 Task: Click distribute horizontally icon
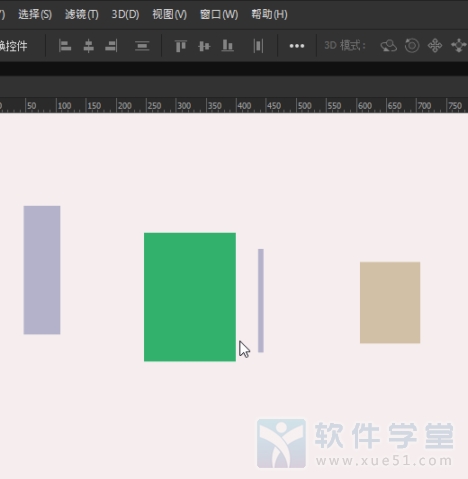(x=258, y=46)
